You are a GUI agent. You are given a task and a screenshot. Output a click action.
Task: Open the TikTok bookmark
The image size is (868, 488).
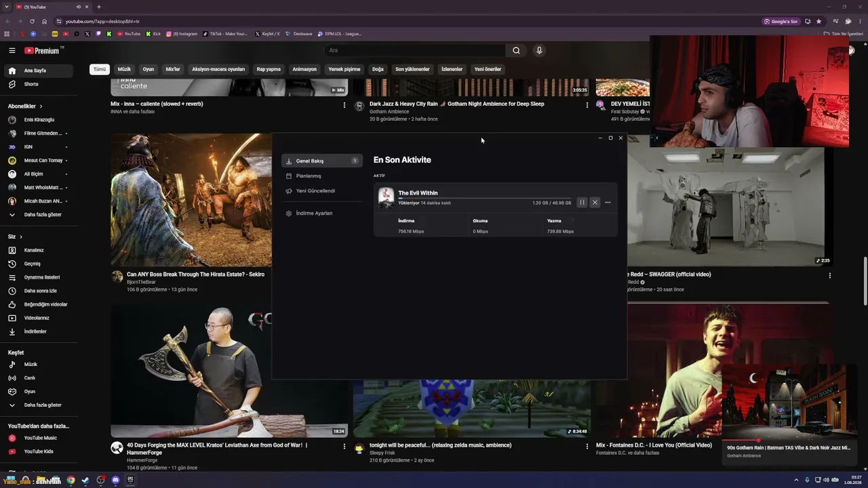click(226, 33)
